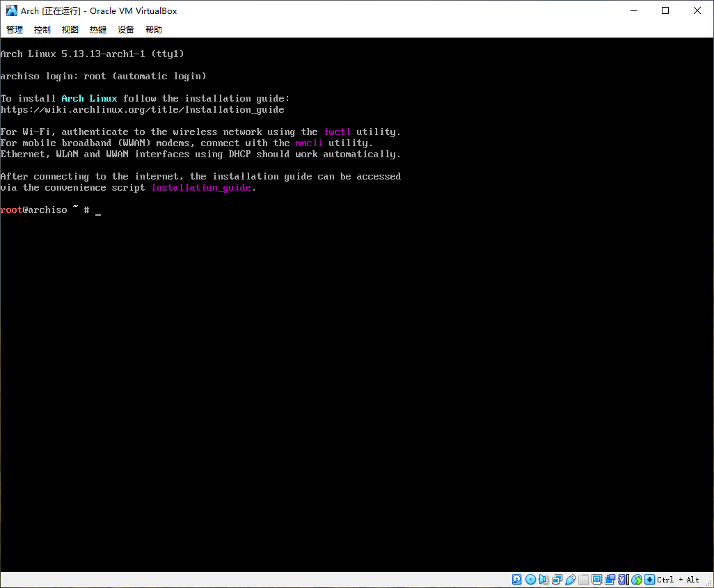Click the USB devices status icon

pyautogui.click(x=571, y=579)
